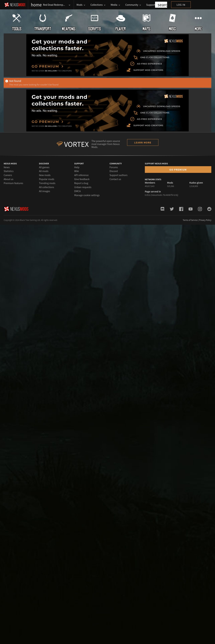
Task: Open the Instagram social icon
Action: [x=200, y=209]
